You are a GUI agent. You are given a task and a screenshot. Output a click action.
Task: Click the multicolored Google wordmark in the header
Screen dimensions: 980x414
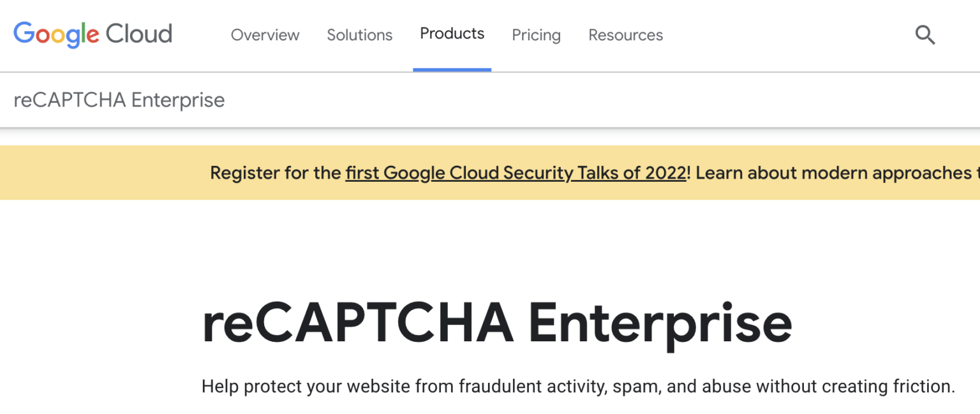pyautogui.click(x=57, y=34)
